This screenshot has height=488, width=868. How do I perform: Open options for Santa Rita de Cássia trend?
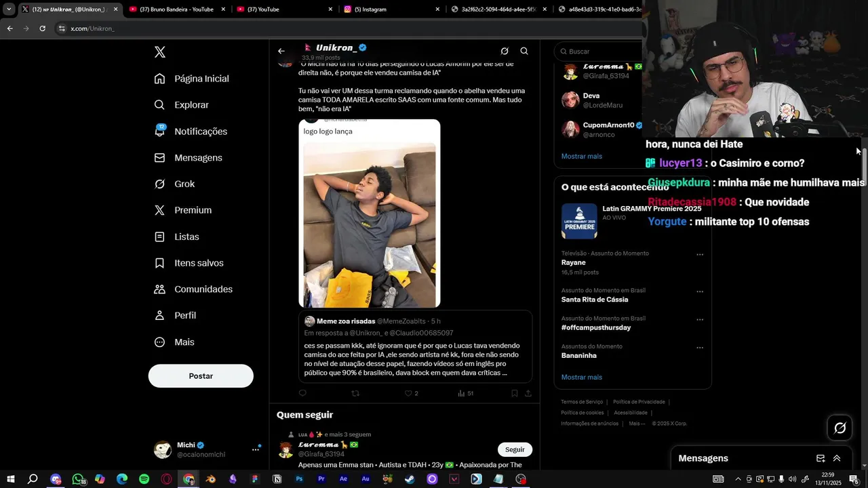pyautogui.click(x=700, y=292)
